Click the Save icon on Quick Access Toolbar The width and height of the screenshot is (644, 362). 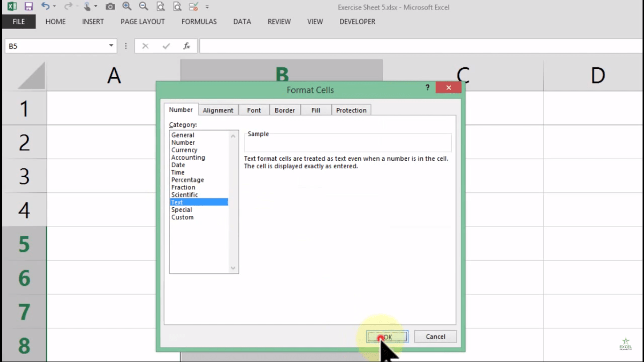point(29,7)
